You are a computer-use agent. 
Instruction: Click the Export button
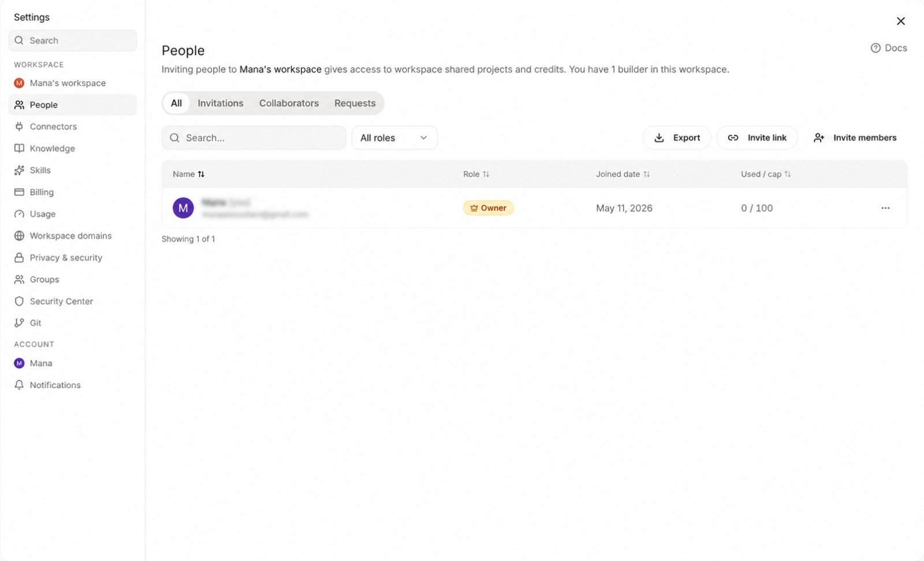click(676, 138)
